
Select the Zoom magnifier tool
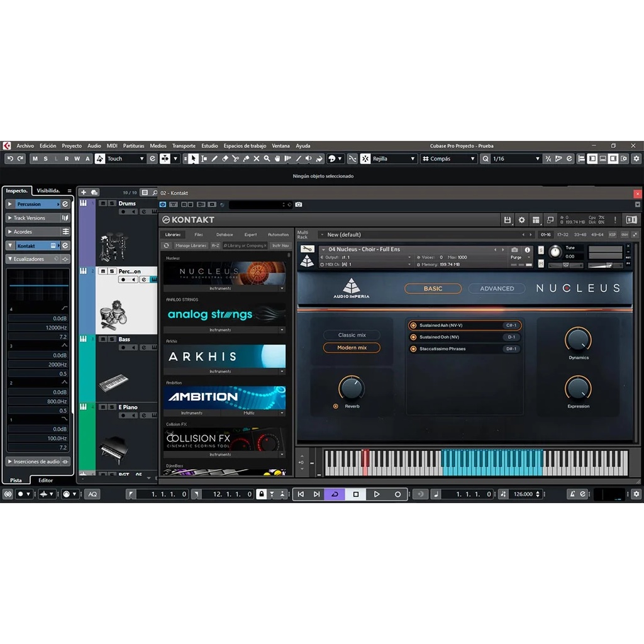pos(267,159)
